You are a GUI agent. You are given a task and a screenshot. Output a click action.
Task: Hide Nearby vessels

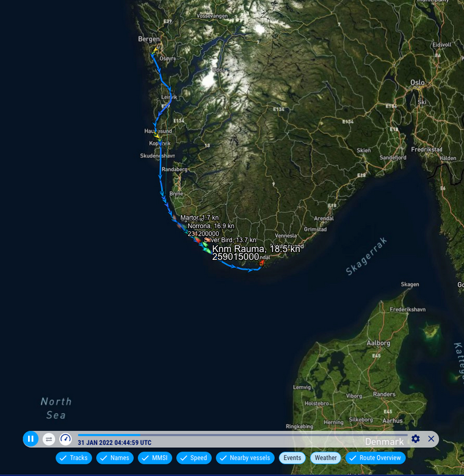click(x=245, y=458)
